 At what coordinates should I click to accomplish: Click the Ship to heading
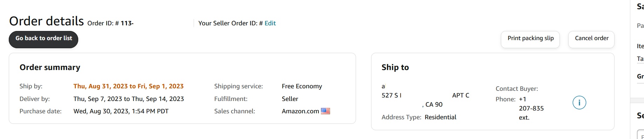pos(395,67)
